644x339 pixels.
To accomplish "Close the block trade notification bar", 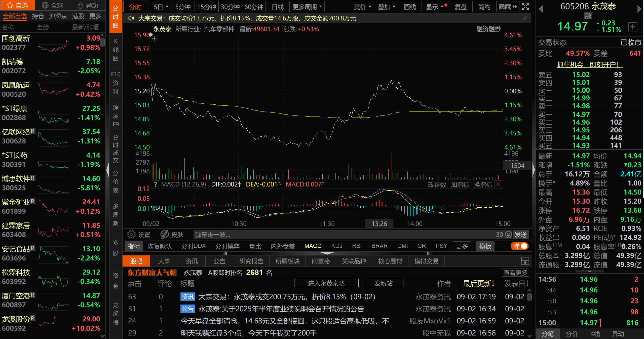I will coord(524,18).
